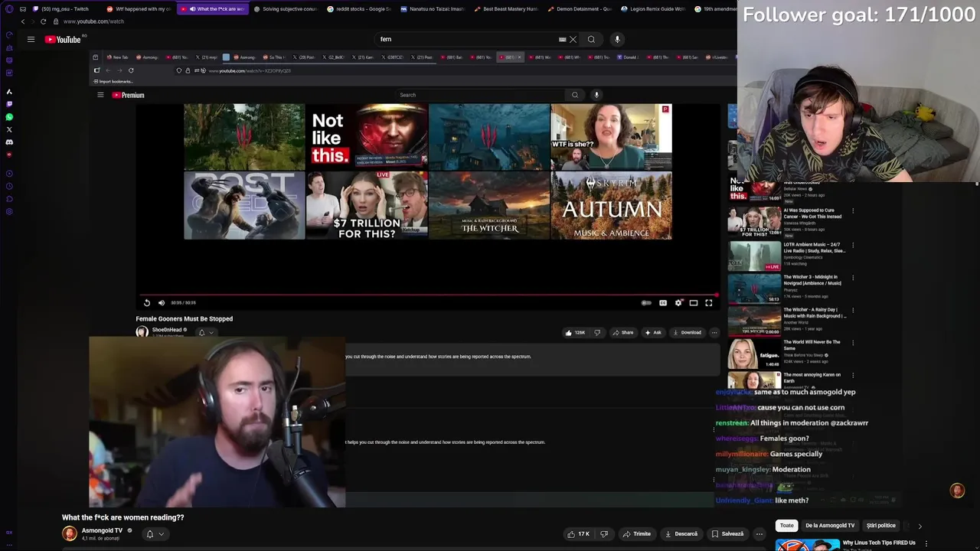Open the '$7 TRILLION FOR THIS?' suggested video
Screen dimensions: 980x551
[367, 206]
